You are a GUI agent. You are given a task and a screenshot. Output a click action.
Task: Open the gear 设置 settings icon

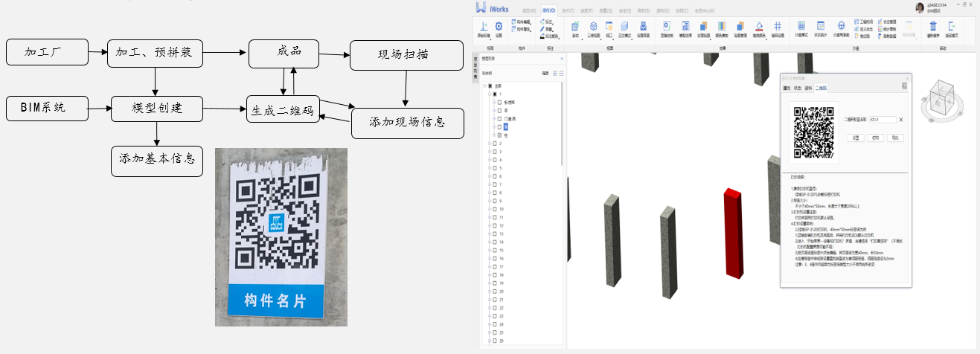pyautogui.click(x=499, y=26)
